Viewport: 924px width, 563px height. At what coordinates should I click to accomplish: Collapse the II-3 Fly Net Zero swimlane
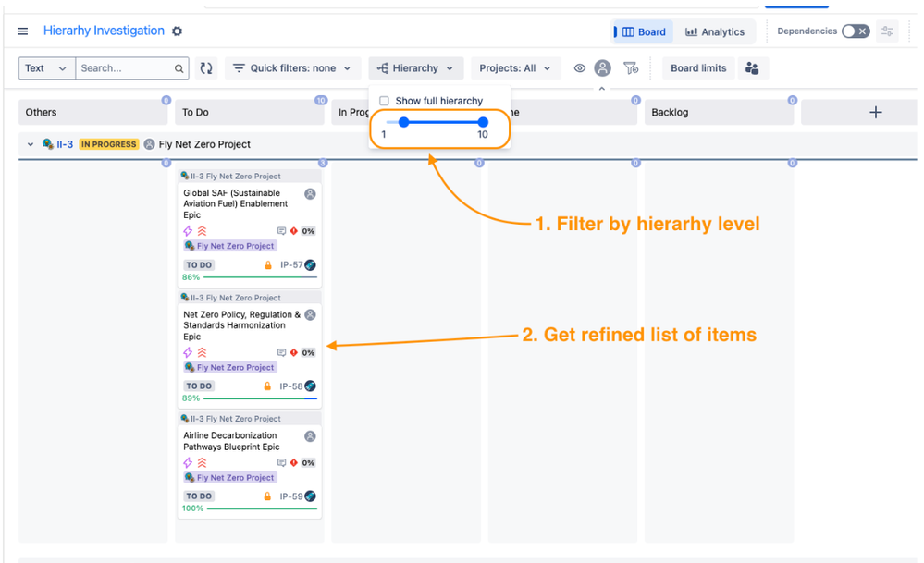point(31,144)
